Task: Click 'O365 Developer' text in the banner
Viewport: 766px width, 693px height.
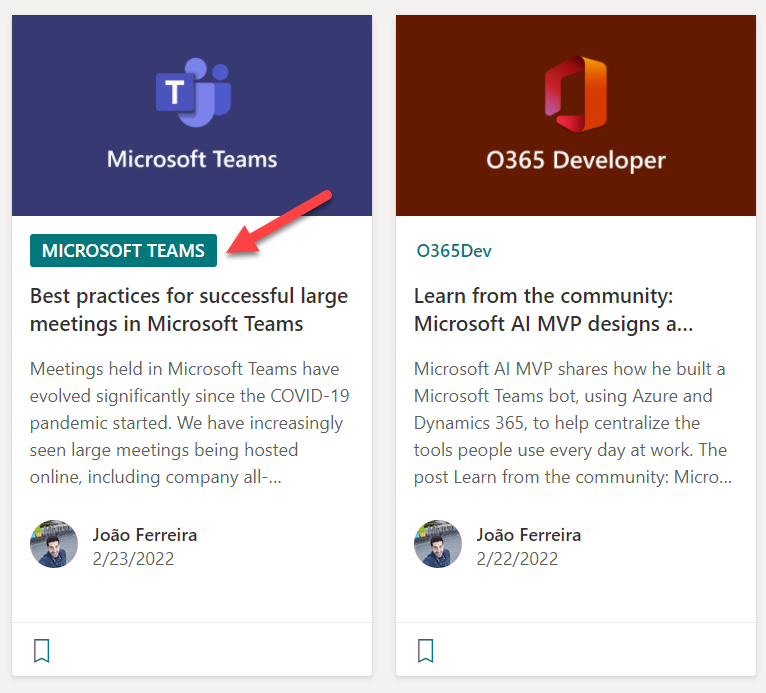Action: (x=576, y=159)
